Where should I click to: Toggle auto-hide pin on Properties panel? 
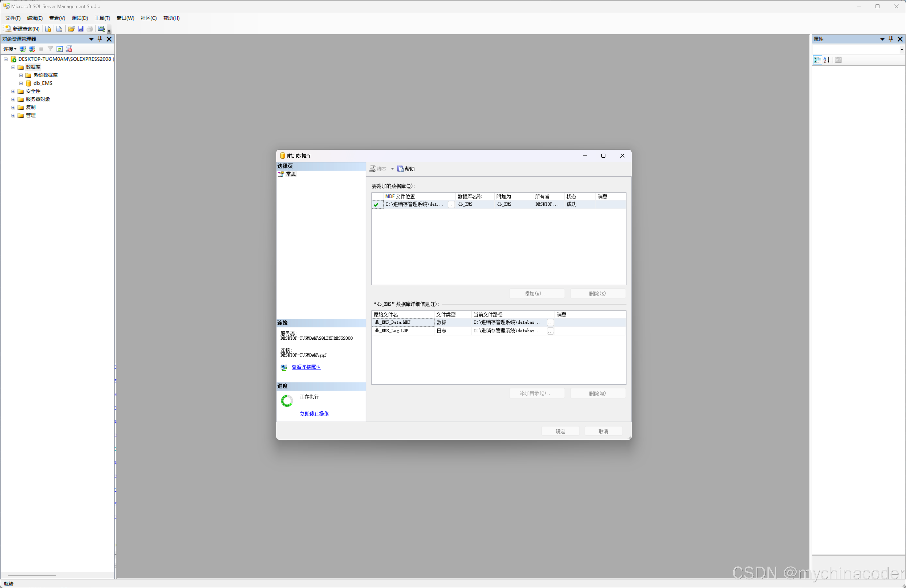coord(891,39)
